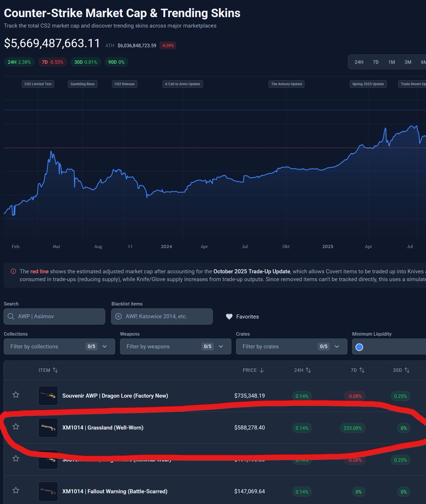The height and width of the screenshot is (504, 426).
Task: Sort by 7D column arrows
Action: 362,370
